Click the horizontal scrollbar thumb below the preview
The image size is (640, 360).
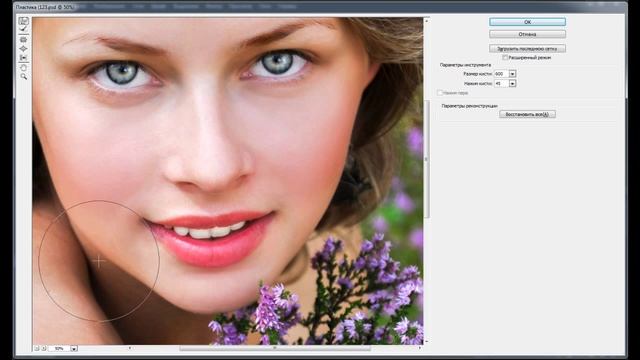click(x=275, y=348)
